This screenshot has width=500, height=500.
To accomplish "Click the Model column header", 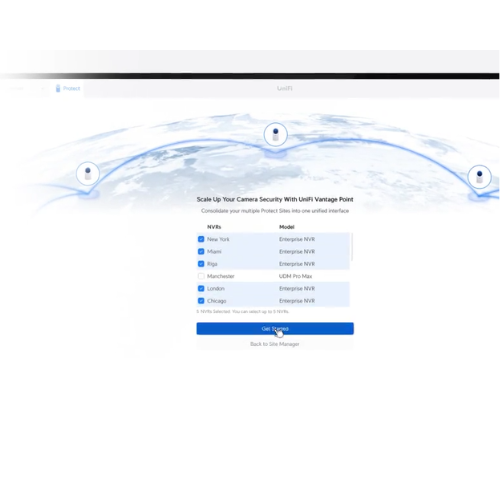I will coord(287,227).
